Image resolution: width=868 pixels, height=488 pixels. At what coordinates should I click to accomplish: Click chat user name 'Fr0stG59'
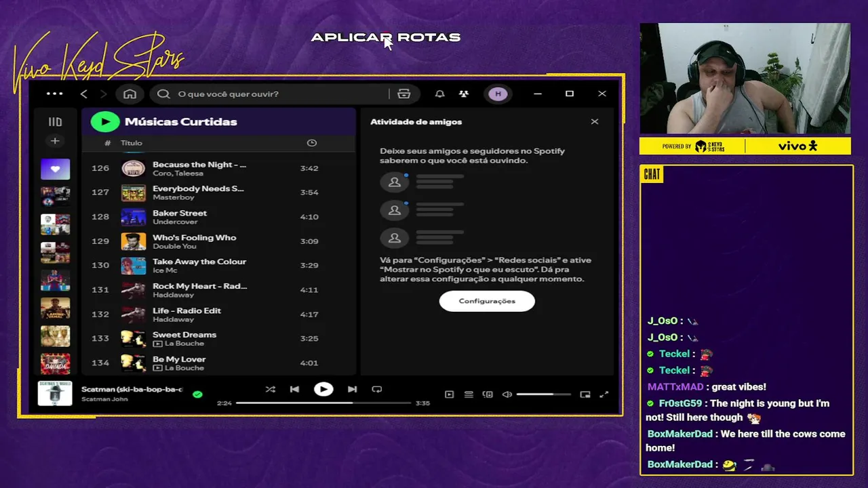click(x=680, y=403)
